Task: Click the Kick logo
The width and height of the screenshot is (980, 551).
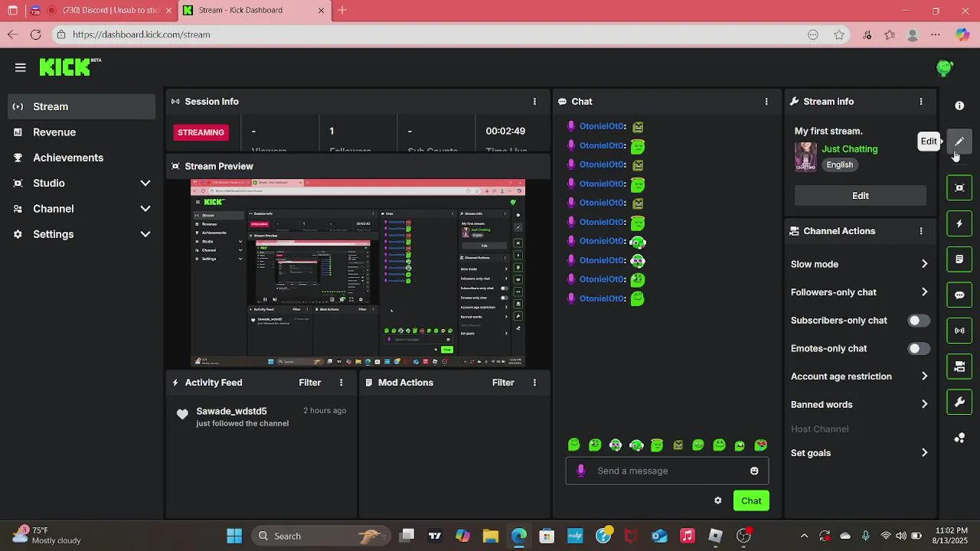Action: [x=70, y=67]
